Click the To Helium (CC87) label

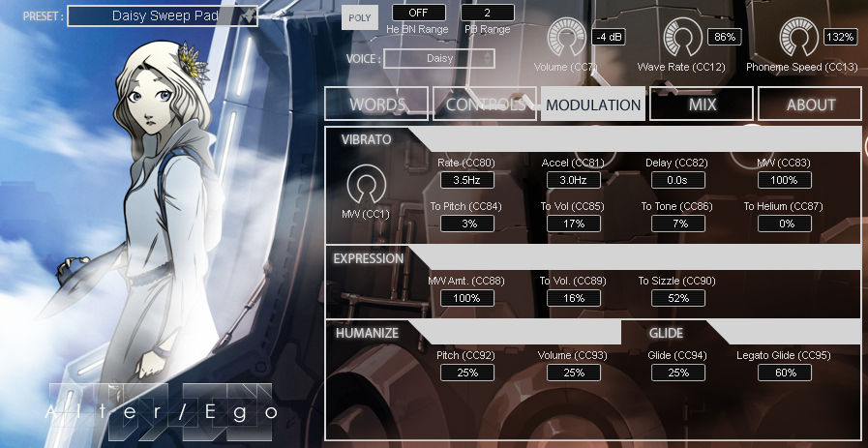783,206
